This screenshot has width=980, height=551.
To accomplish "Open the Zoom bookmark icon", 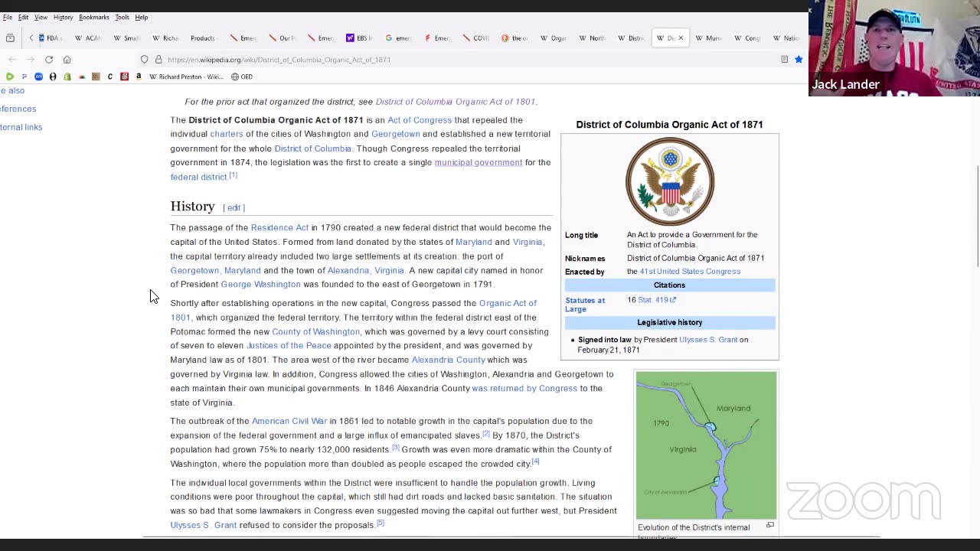I will [x=38, y=77].
